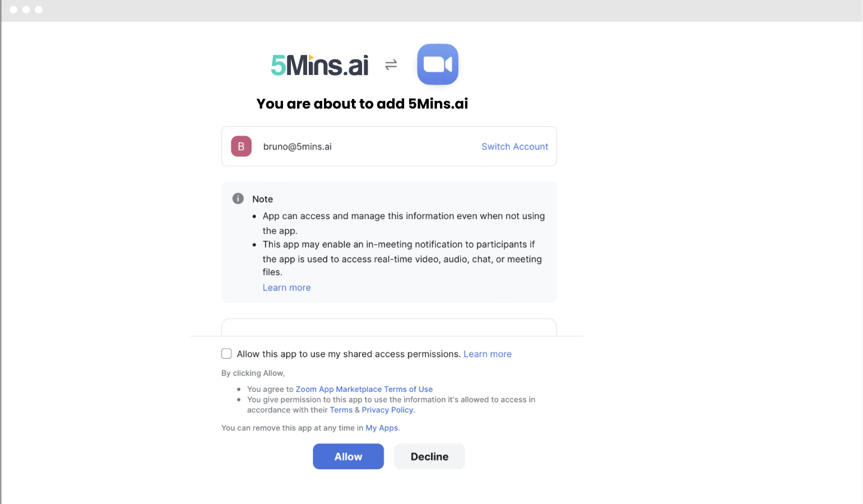This screenshot has height=504, width=863.
Task: Click the swap arrows icon between logos
Action: click(391, 65)
